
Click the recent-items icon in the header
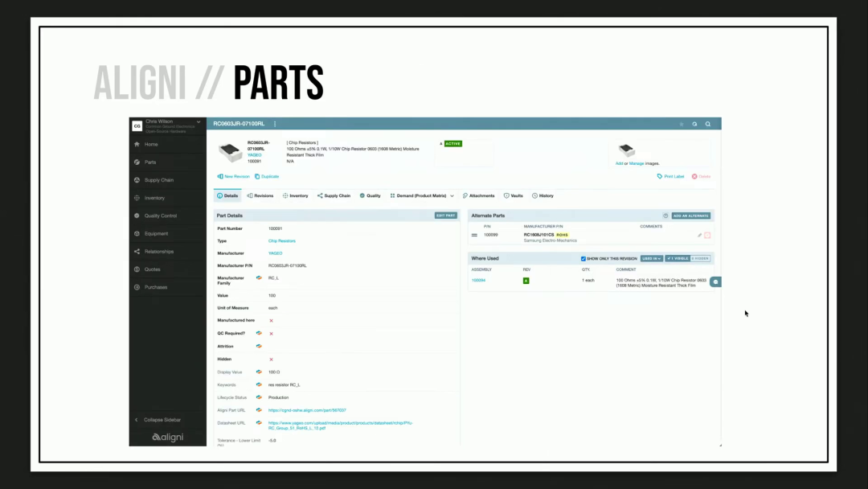point(694,124)
